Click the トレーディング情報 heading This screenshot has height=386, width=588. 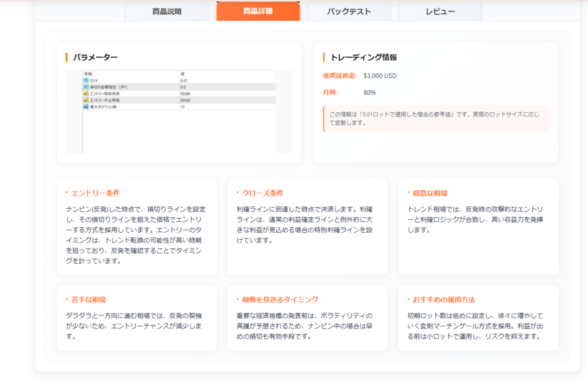363,57
